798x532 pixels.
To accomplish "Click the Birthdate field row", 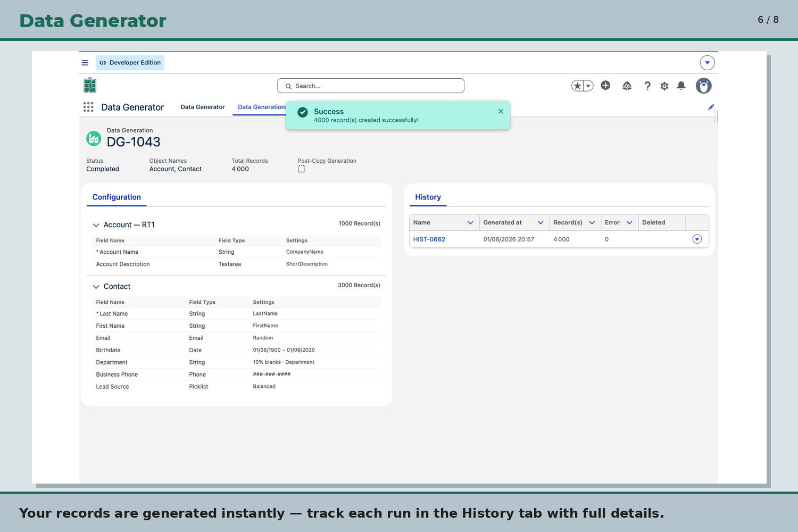I will (x=236, y=350).
